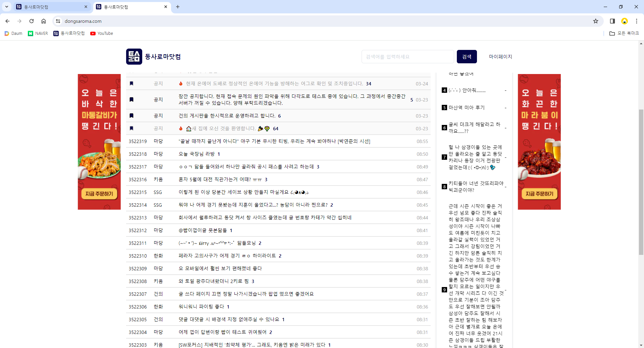
Task: Open a new browser tab
Action: 178,7
